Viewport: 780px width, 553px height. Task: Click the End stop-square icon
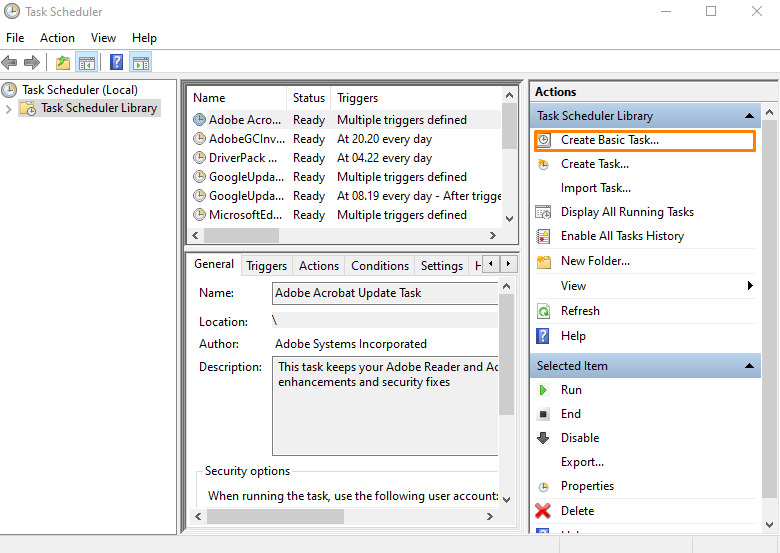tap(543, 414)
